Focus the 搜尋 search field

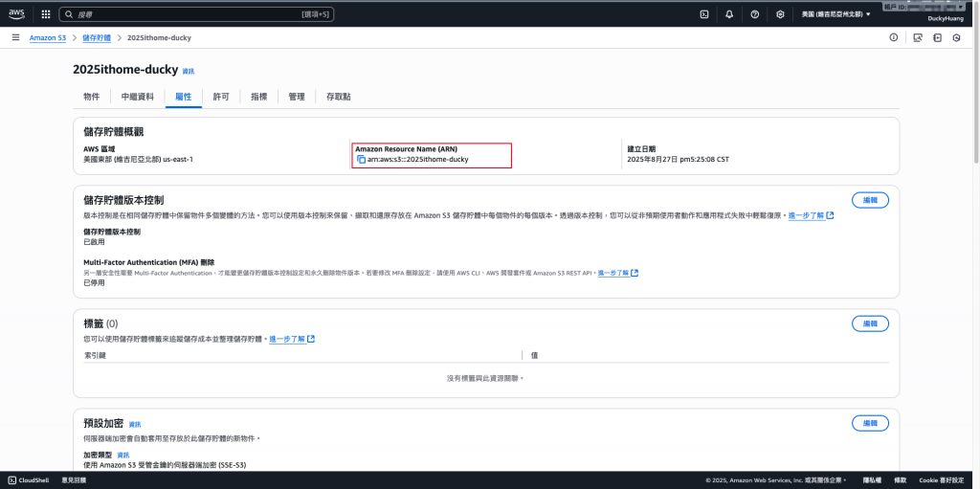coord(196,13)
